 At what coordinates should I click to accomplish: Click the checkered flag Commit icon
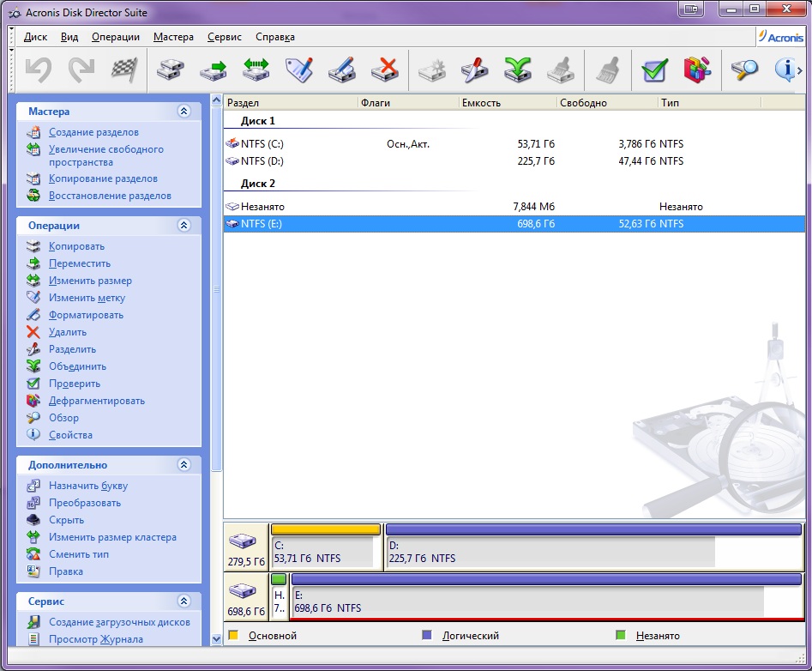pyautogui.click(x=124, y=70)
